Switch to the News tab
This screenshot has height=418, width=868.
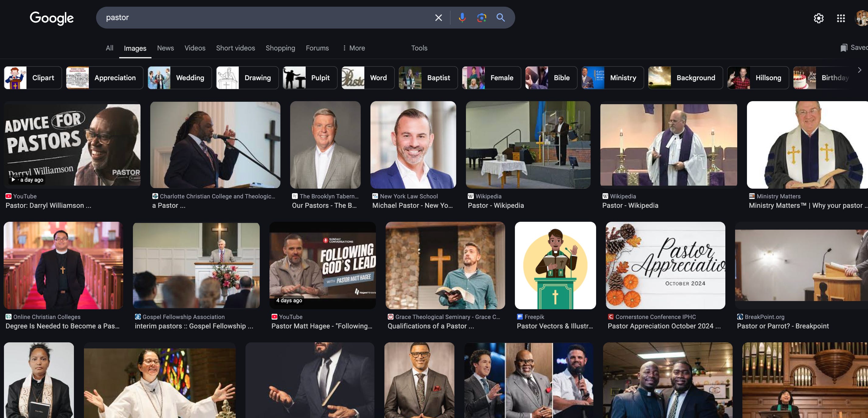[165, 48]
